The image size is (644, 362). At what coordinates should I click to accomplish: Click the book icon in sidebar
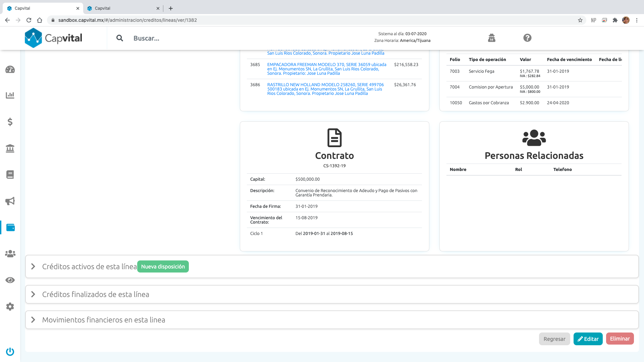tap(10, 175)
